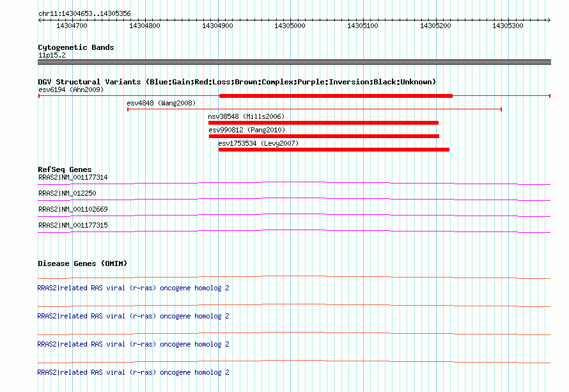Image resolution: width=569 pixels, height=392 pixels.
Task: Open variant label nsv38548 (Mills2006)
Action: (246, 116)
